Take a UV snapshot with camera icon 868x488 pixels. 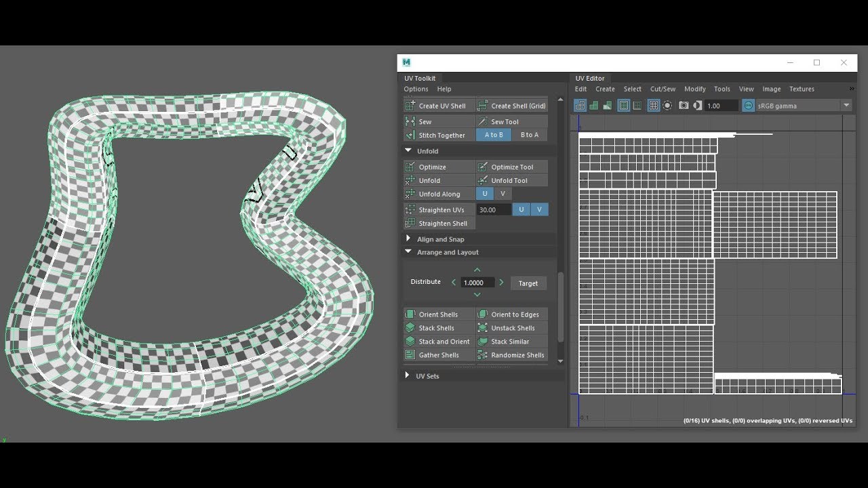[x=684, y=106]
